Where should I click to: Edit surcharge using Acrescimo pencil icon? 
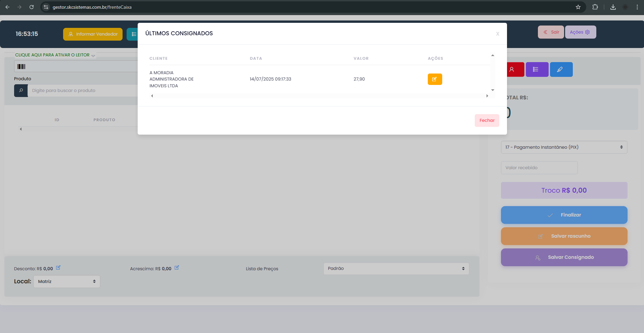click(x=177, y=268)
